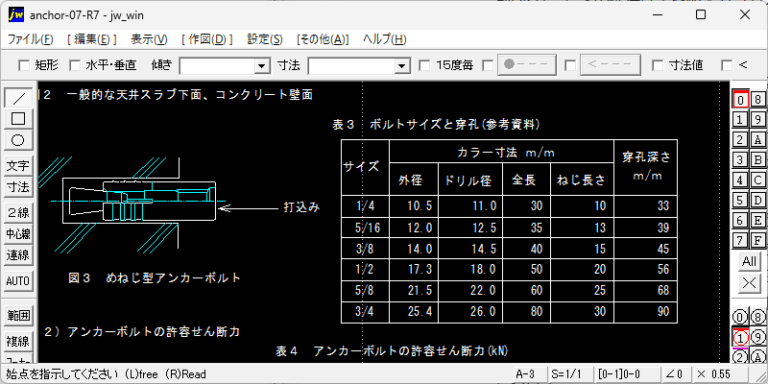Click the layer X button below All
Screen dimensions: 768x384
749,283
